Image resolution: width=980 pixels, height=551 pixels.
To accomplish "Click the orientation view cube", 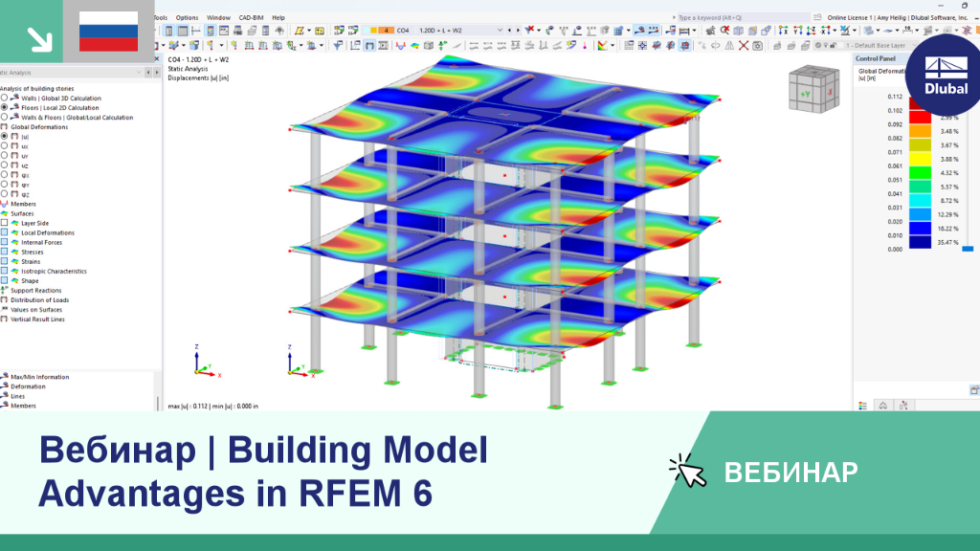I will [x=813, y=89].
